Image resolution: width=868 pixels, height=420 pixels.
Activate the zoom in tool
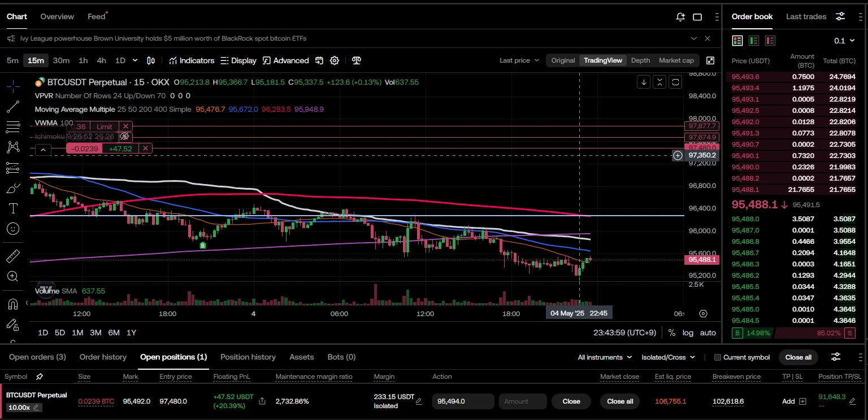13,276
